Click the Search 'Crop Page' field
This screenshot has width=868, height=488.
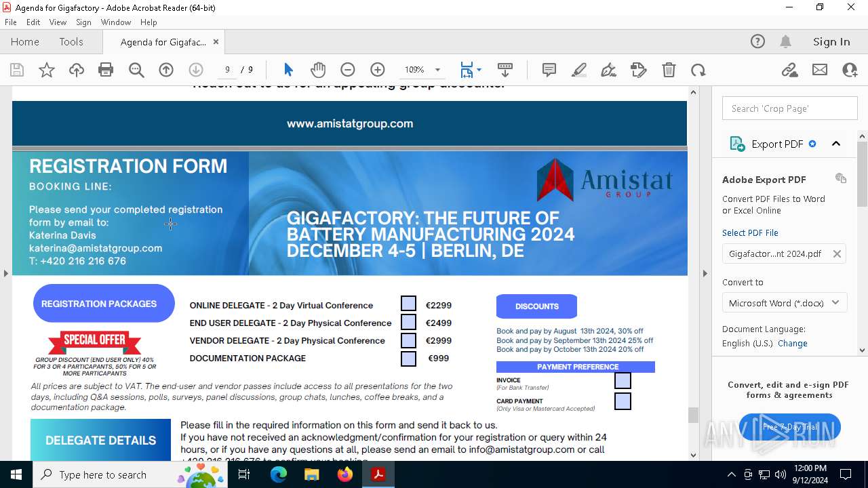point(790,108)
